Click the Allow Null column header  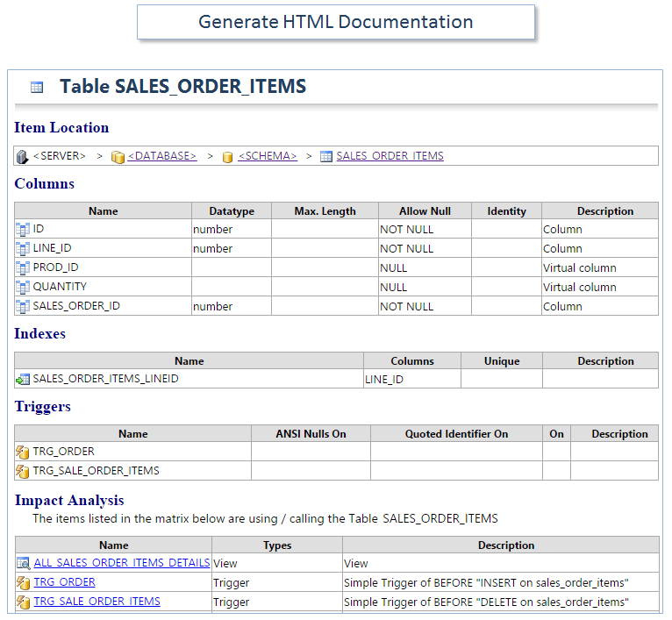coord(425,210)
